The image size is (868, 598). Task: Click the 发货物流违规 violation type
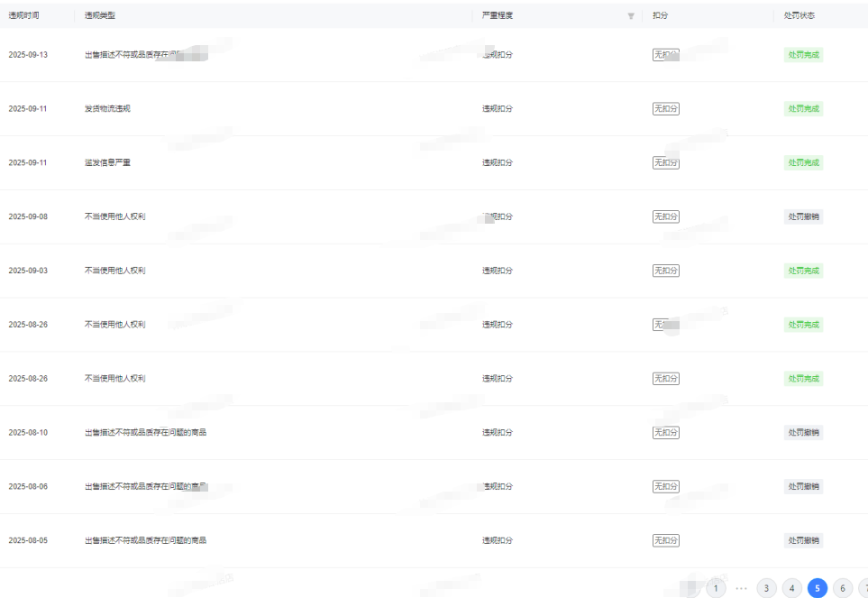coord(107,108)
